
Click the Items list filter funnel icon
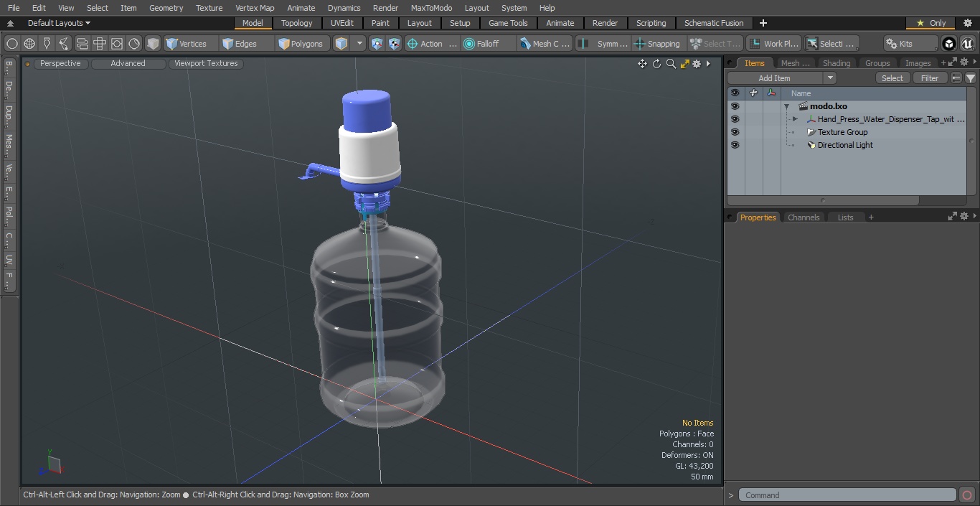click(x=971, y=78)
